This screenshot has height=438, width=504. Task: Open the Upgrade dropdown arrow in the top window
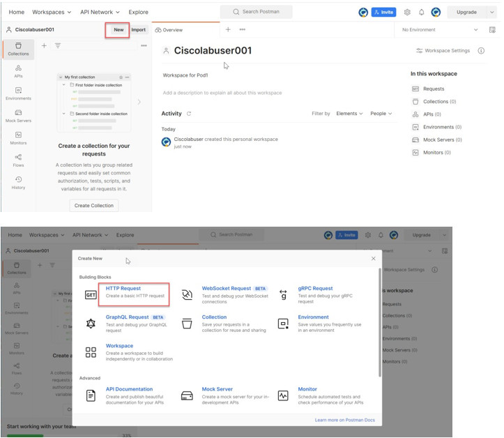(x=491, y=13)
